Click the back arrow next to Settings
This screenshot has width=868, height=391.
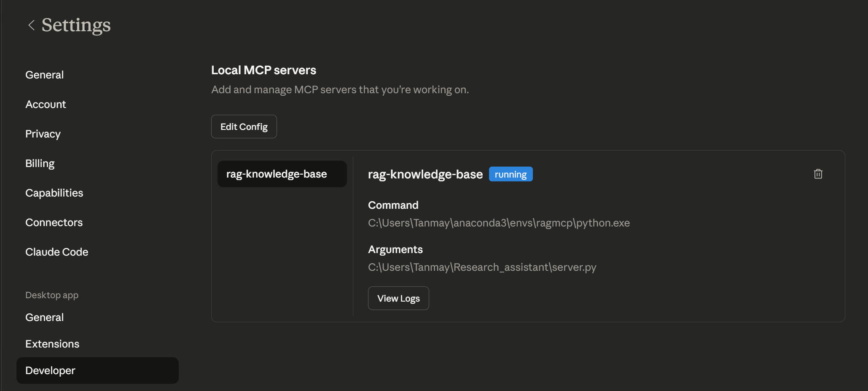tap(31, 25)
